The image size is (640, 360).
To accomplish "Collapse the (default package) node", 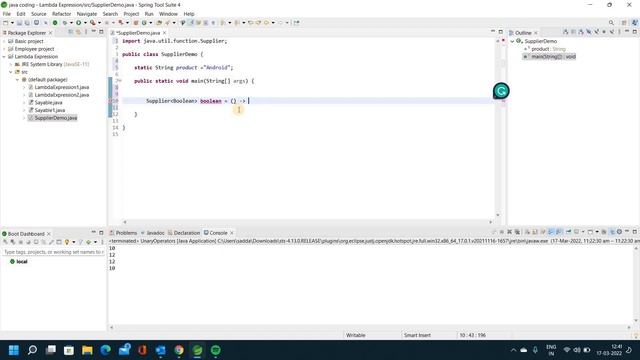I will [17, 80].
